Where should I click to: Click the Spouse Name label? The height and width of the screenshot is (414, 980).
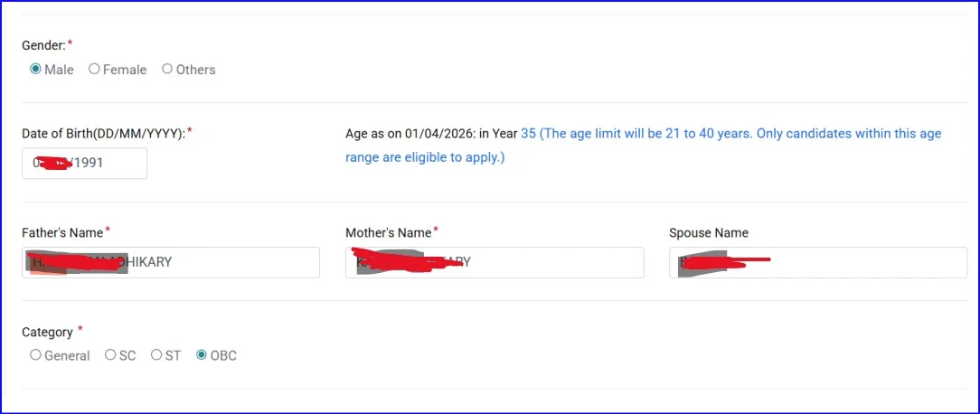(x=708, y=232)
